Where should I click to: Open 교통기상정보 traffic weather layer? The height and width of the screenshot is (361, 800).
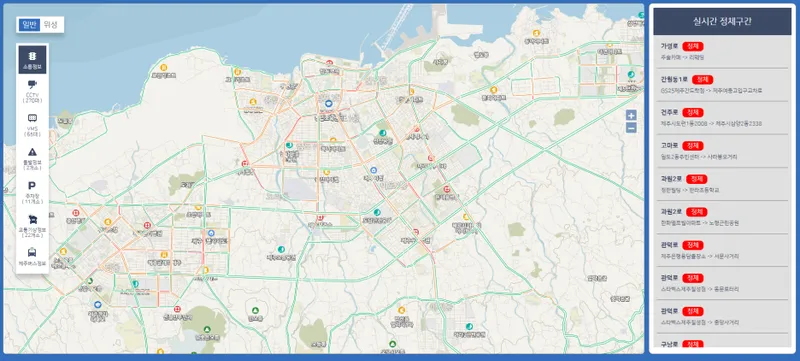point(32,226)
